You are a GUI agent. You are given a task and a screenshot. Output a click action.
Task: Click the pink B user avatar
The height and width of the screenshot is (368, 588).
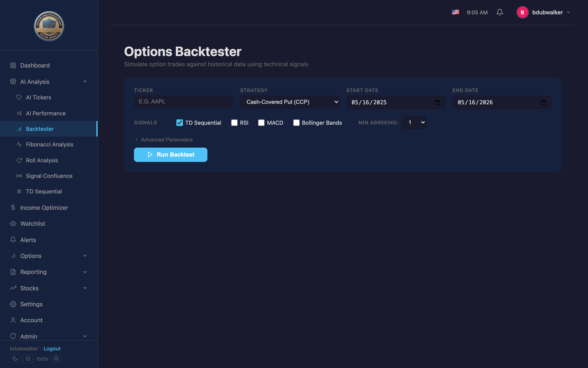tap(522, 12)
